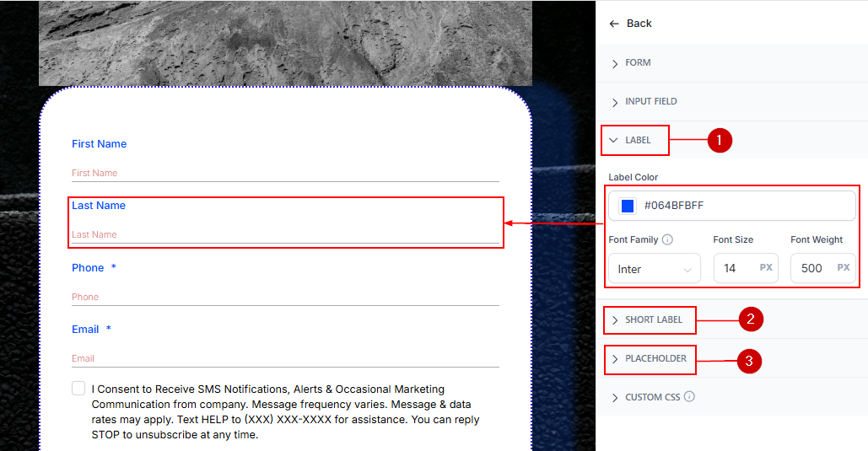Expand the FORM section

(638, 63)
